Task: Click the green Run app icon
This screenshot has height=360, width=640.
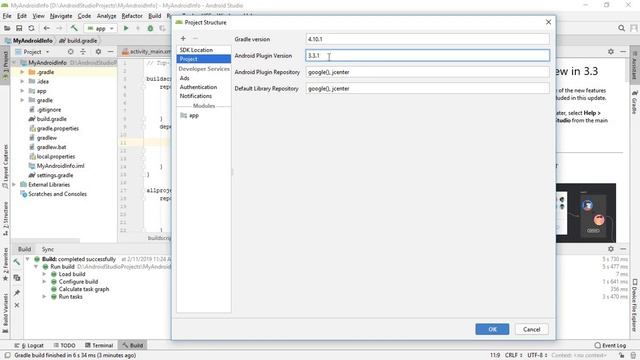Action: pos(126,28)
